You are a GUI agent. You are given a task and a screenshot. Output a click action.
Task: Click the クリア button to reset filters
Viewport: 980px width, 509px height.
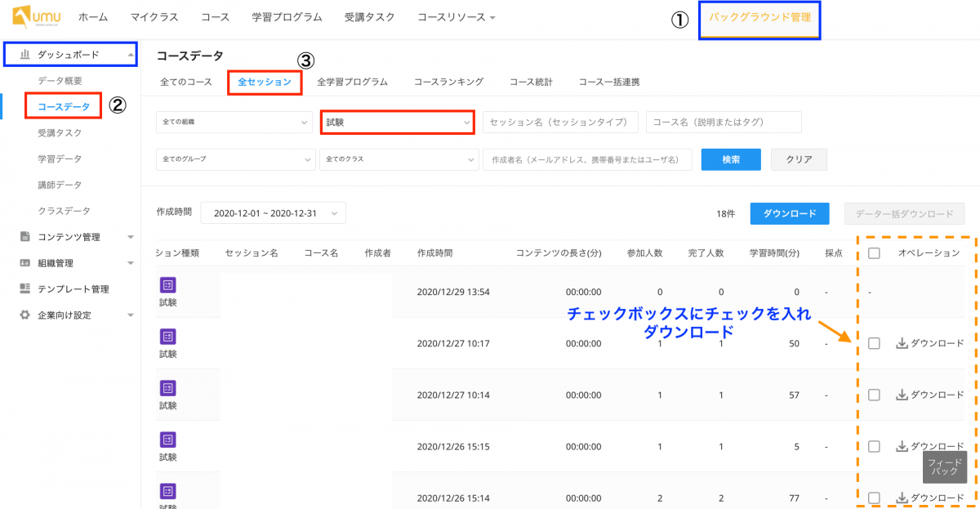(x=798, y=159)
